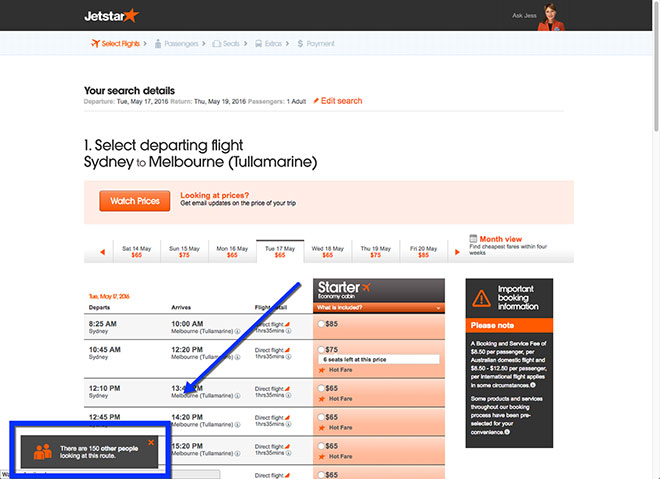
Task: Click the Passengers breadcrumb step
Action: coord(176,43)
